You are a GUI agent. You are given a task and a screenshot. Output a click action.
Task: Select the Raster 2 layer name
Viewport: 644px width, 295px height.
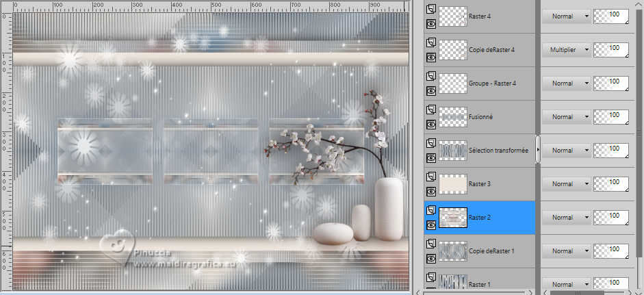tap(480, 218)
